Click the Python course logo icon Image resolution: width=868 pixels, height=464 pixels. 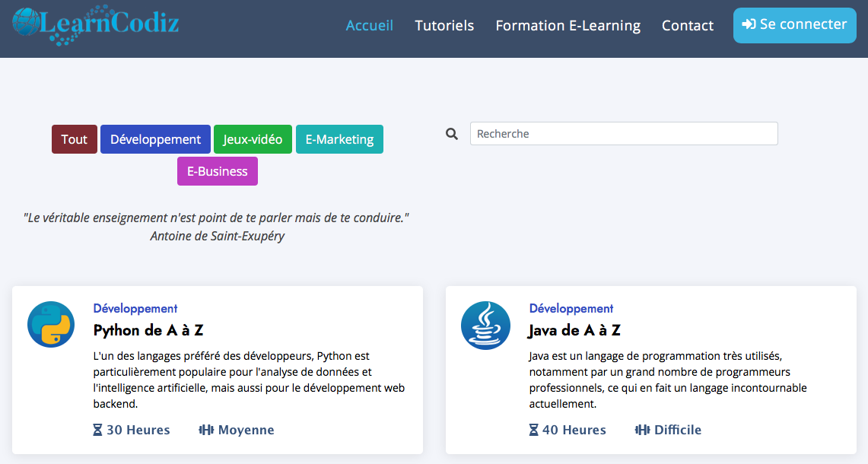click(51, 325)
